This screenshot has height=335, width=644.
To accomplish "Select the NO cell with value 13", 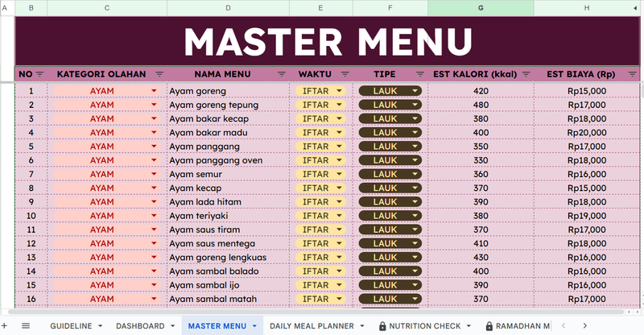I will point(31,258).
